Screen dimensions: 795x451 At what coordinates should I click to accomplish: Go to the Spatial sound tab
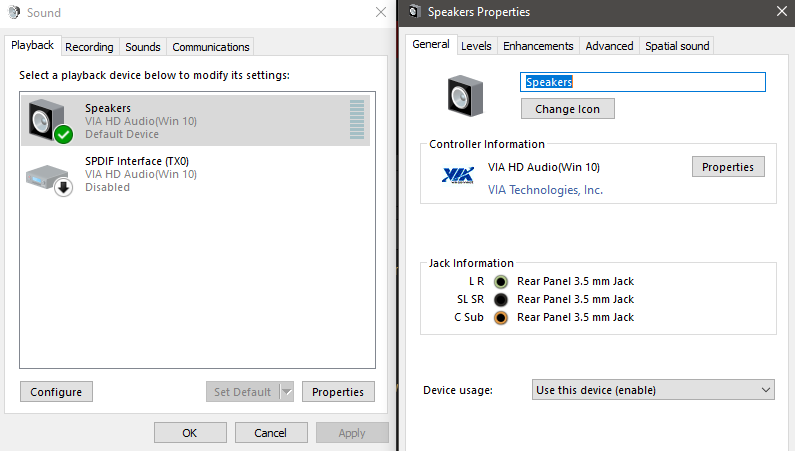pos(677,46)
